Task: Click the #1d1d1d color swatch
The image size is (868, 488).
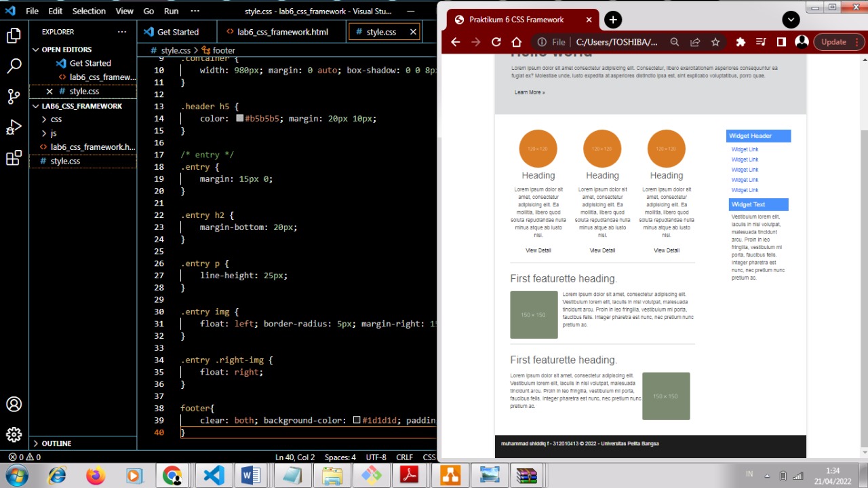Action: tap(357, 420)
